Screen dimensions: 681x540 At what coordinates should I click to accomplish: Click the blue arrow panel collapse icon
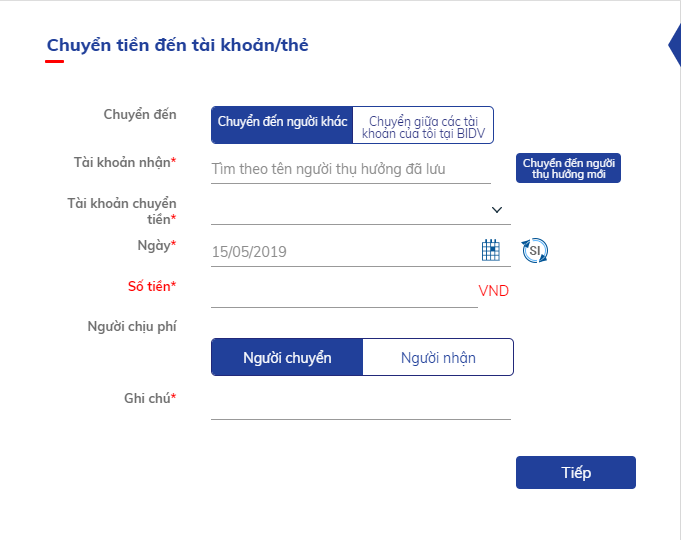674,45
